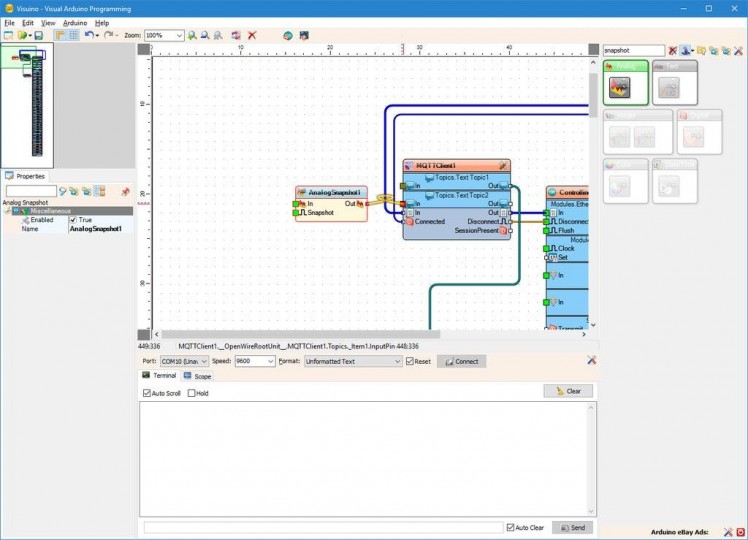The height and width of the screenshot is (540, 748).
Task: Click the Zoom In magnifier icon
Action: [192, 35]
